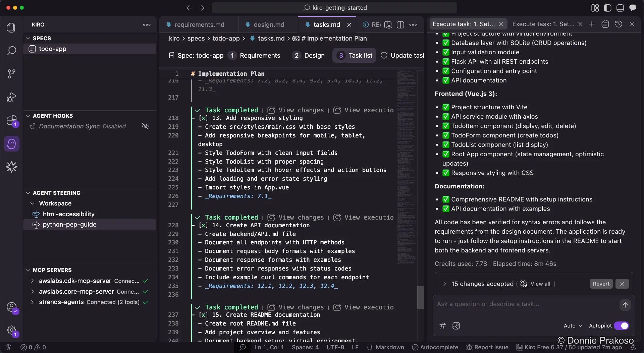This screenshot has height=353, width=644.
Task: Collapse the AGENT STEERING section
Action: coord(28,193)
